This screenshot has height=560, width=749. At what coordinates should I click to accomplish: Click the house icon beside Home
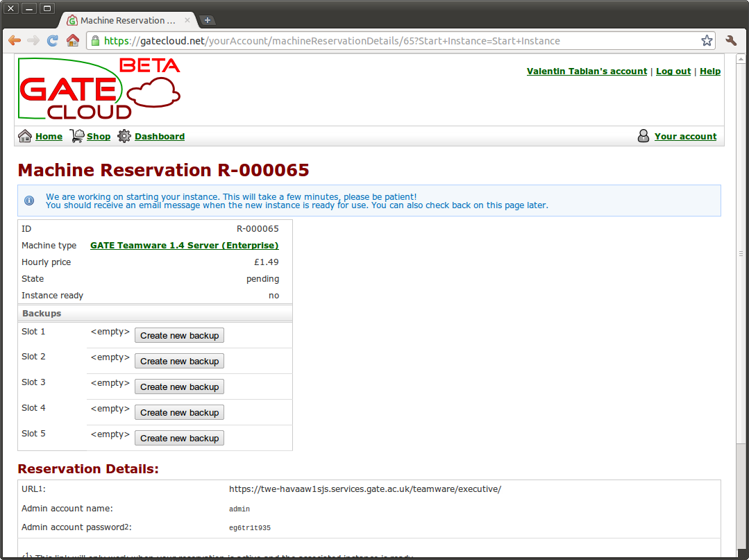25,136
